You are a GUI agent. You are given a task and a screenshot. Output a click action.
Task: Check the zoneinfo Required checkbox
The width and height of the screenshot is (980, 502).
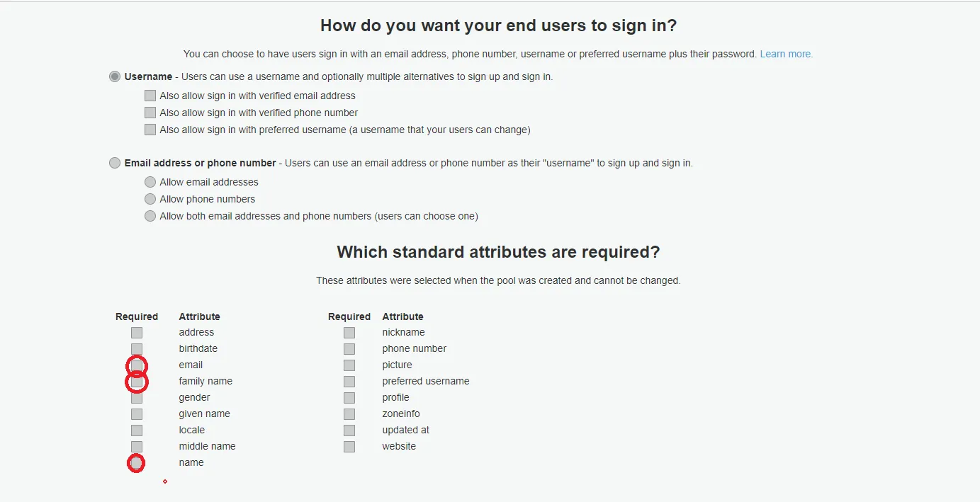click(349, 414)
